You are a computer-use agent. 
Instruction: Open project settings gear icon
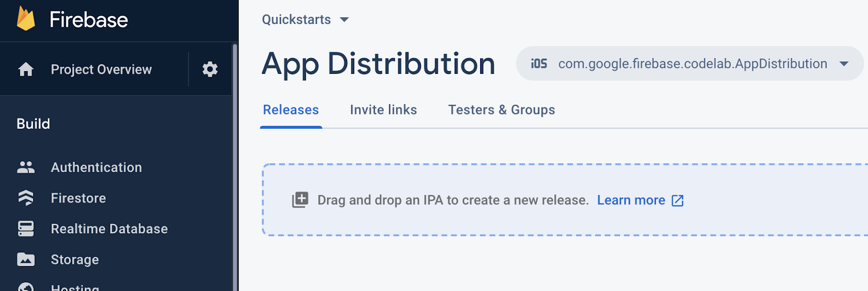tap(210, 69)
